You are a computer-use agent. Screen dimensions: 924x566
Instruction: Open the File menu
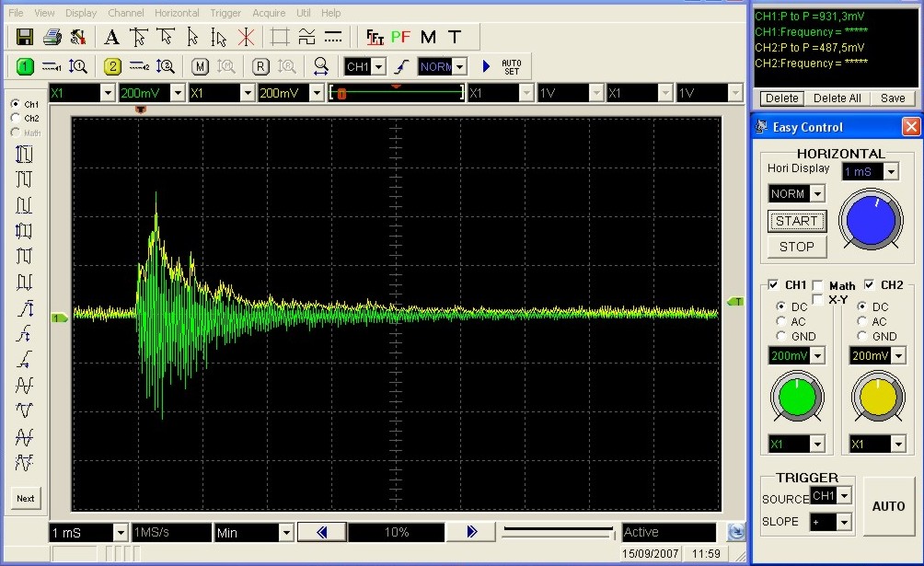pos(16,12)
